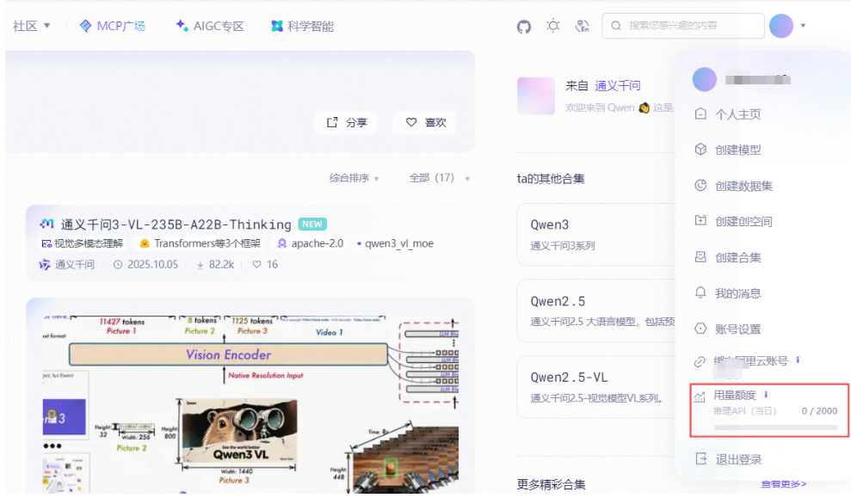Click the 推理API usage progress bar
Image resolution: width=851 pixels, height=504 pixels.
[x=775, y=427]
